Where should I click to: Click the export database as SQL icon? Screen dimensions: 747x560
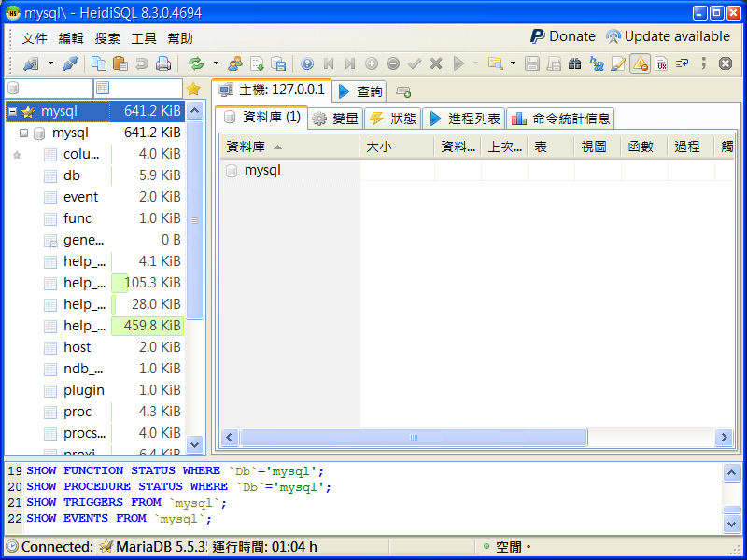[x=257, y=63]
